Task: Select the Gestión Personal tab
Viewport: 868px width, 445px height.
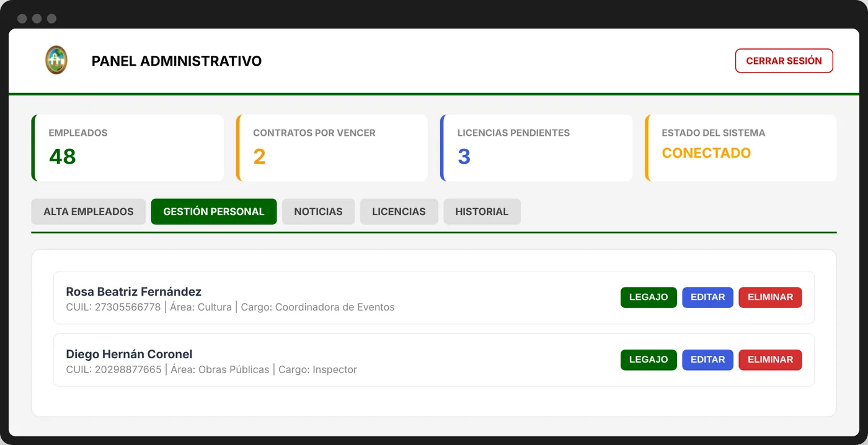Action: pos(214,211)
